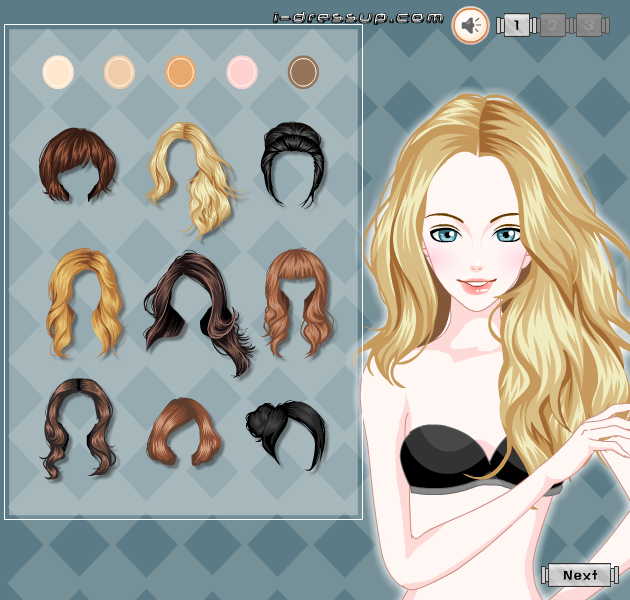The image size is (630, 600).
Task: Choose the long wavy blonde side-swept hairstyle
Action: 192,179
